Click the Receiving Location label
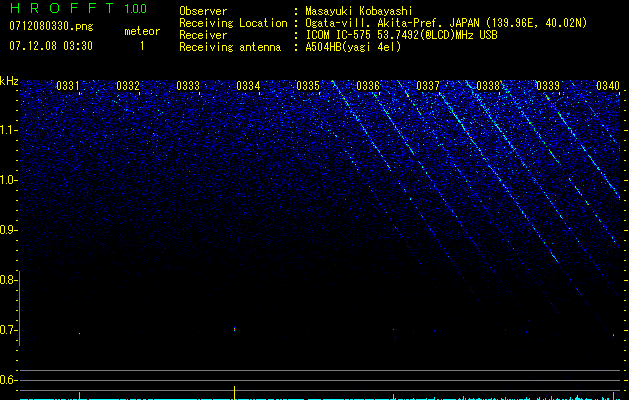Image resolution: width=629 pixels, height=400 pixels. (x=233, y=23)
